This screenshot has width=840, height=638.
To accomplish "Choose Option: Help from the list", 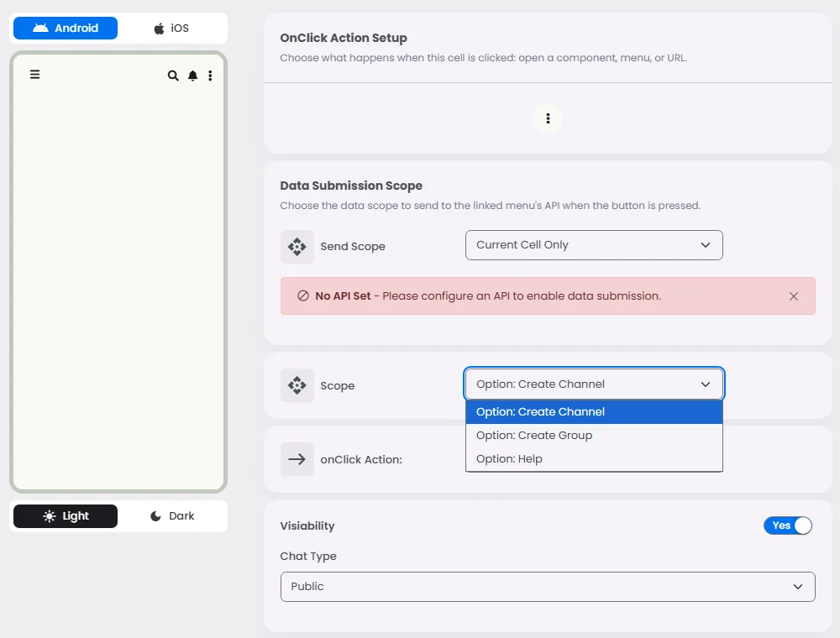I will point(509,459).
